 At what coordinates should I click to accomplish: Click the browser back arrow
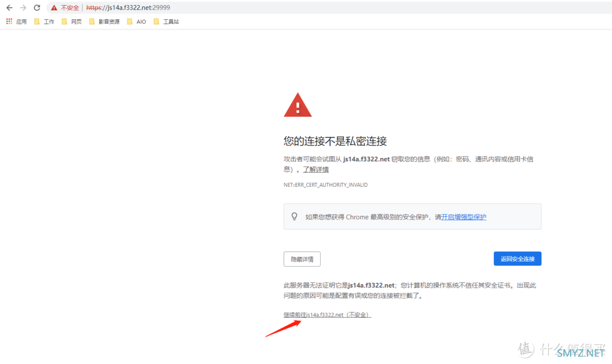[10, 7]
